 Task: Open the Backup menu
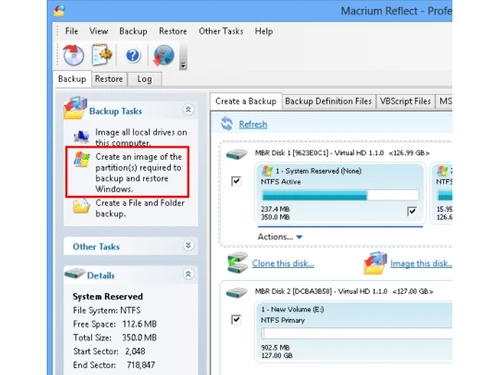click(x=133, y=31)
